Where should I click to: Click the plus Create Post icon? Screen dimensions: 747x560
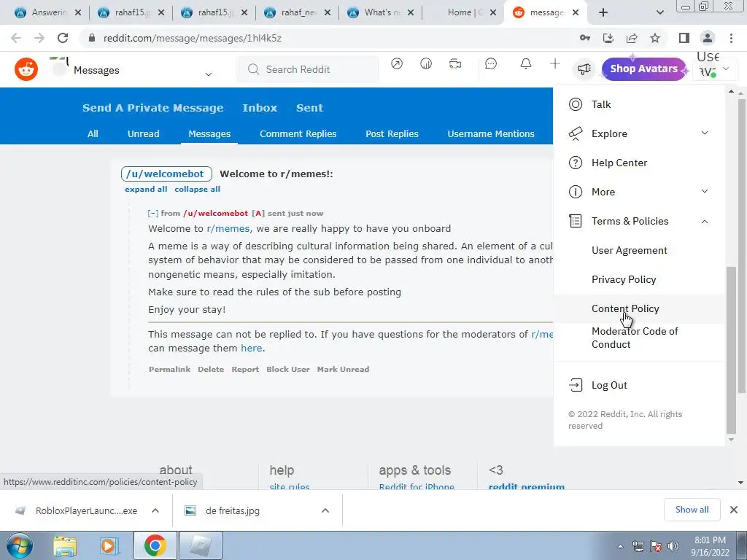click(x=554, y=64)
